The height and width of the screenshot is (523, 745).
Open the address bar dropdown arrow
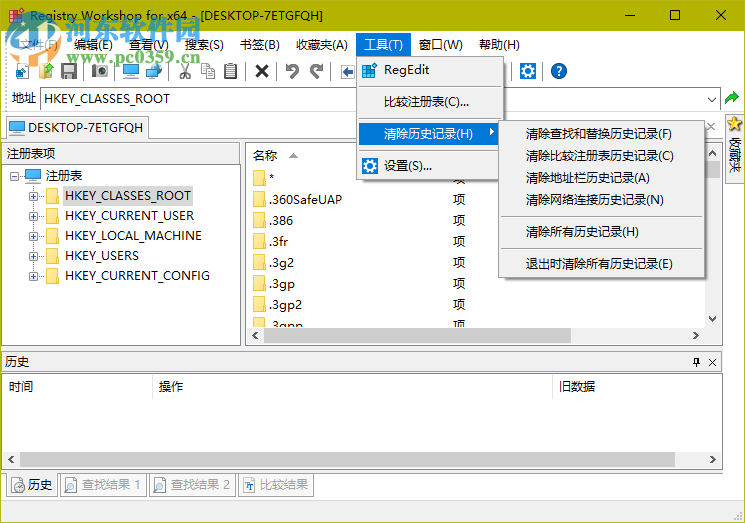coord(711,99)
